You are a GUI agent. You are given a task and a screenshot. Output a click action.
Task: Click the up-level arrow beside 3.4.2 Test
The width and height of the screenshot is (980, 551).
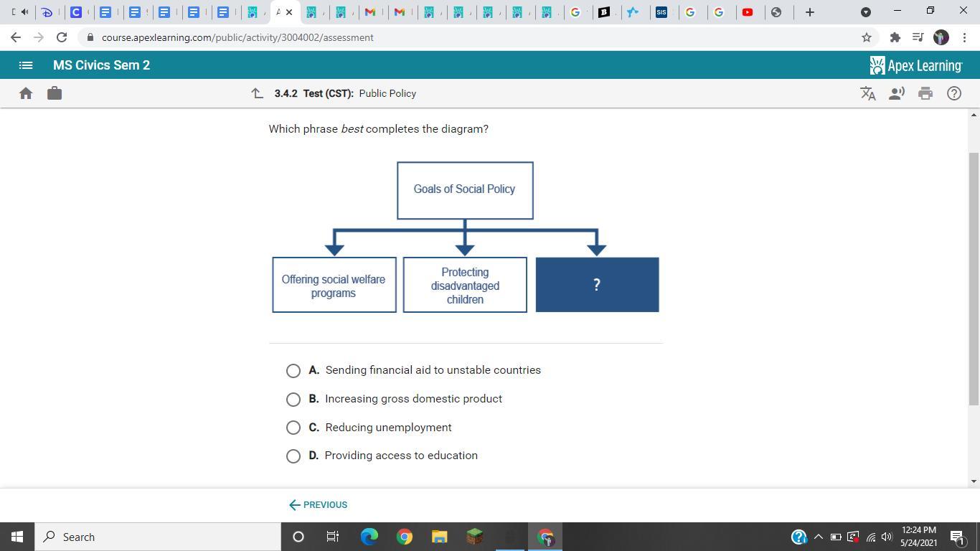point(257,93)
